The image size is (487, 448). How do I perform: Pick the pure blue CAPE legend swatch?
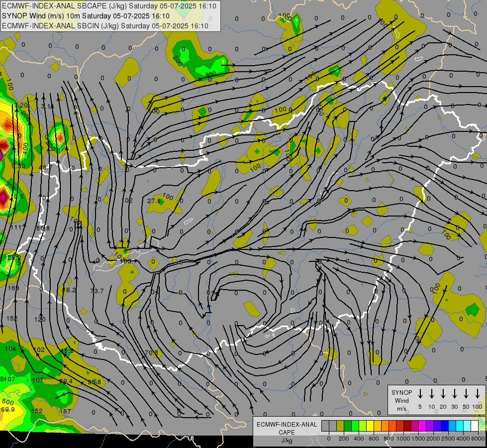coord(444,426)
